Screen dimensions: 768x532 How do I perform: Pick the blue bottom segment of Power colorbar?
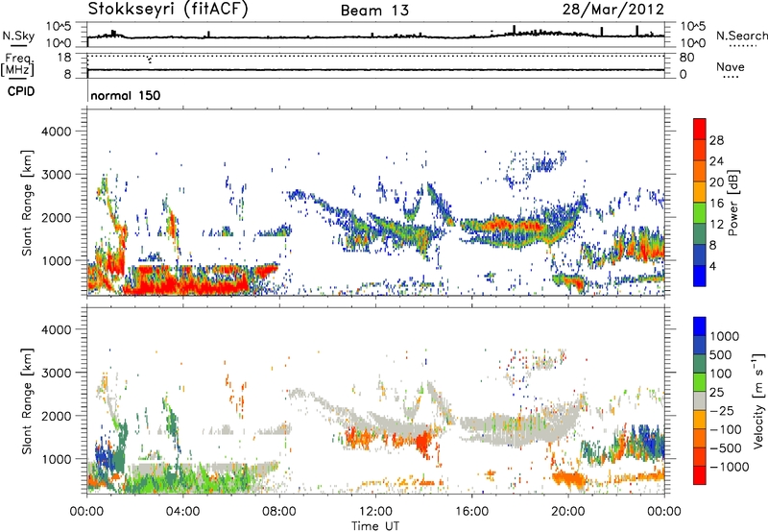point(700,277)
